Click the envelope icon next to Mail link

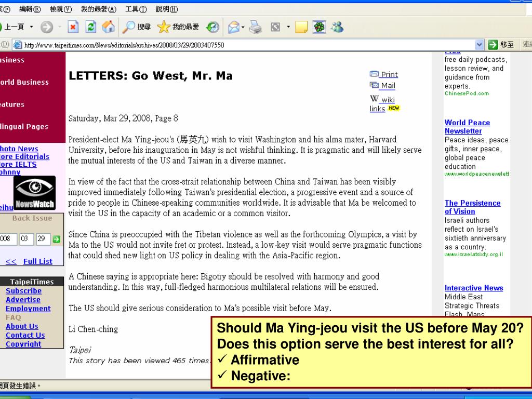(x=374, y=85)
